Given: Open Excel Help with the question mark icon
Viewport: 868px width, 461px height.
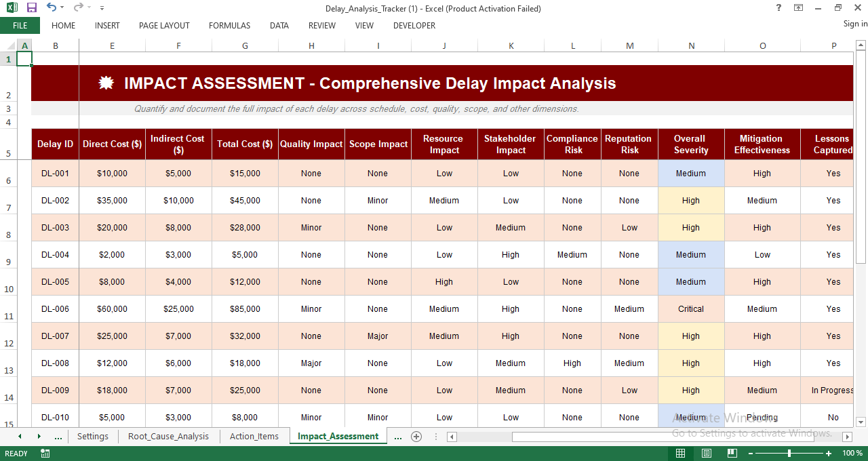Looking at the screenshot, I should [x=778, y=7].
